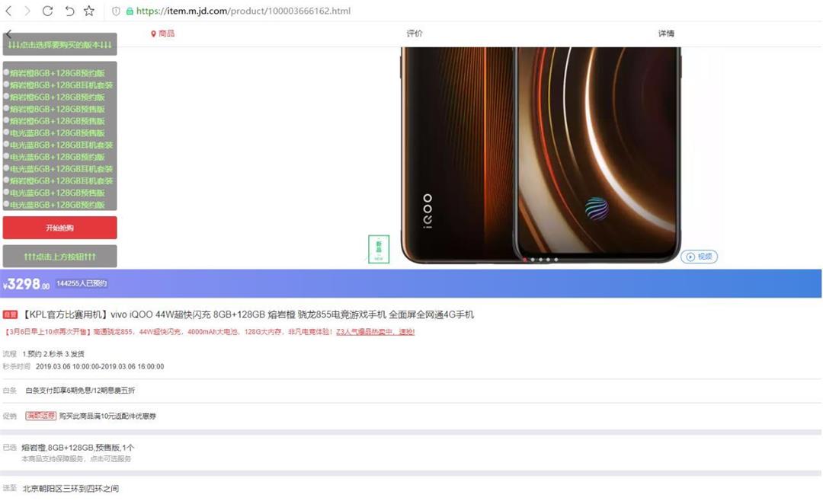Bookmark page with the star icon
This screenshot has width=823, height=504.
tap(89, 11)
